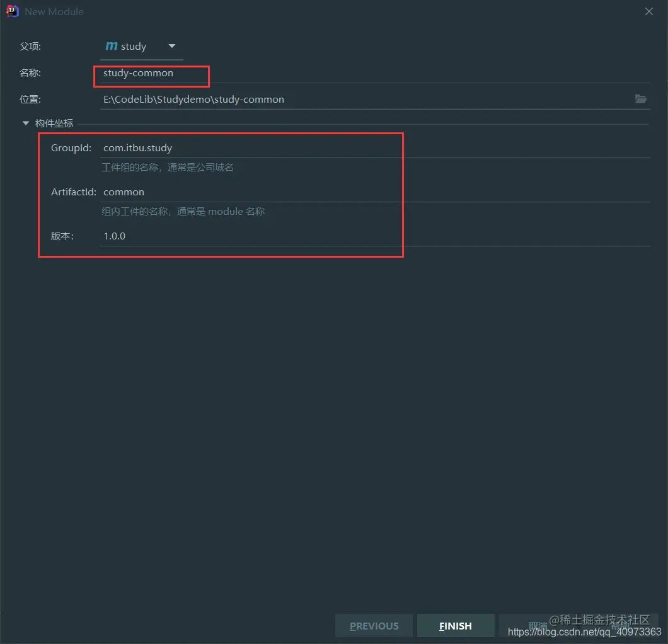Close the New Module dialog
The width and height of the screenshot is (668, 644).
[649, 11]
